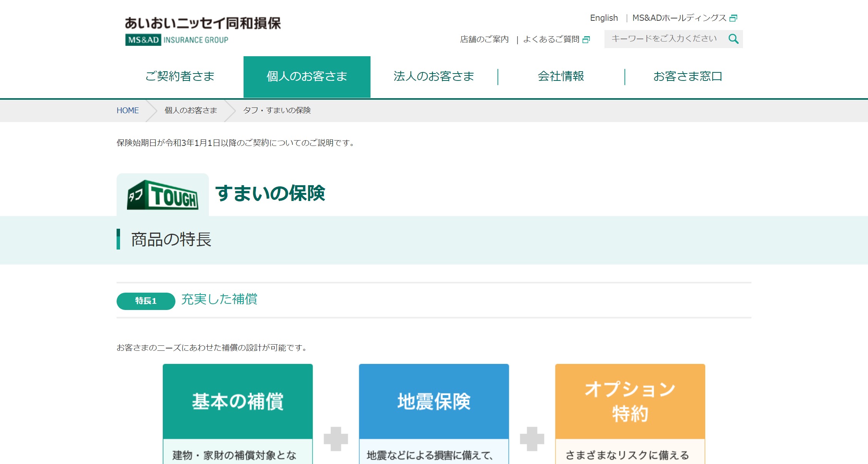Click the 商品の特長 heading
The width and height of the screenshot is (868, 464).
click(x=171, y=240)
